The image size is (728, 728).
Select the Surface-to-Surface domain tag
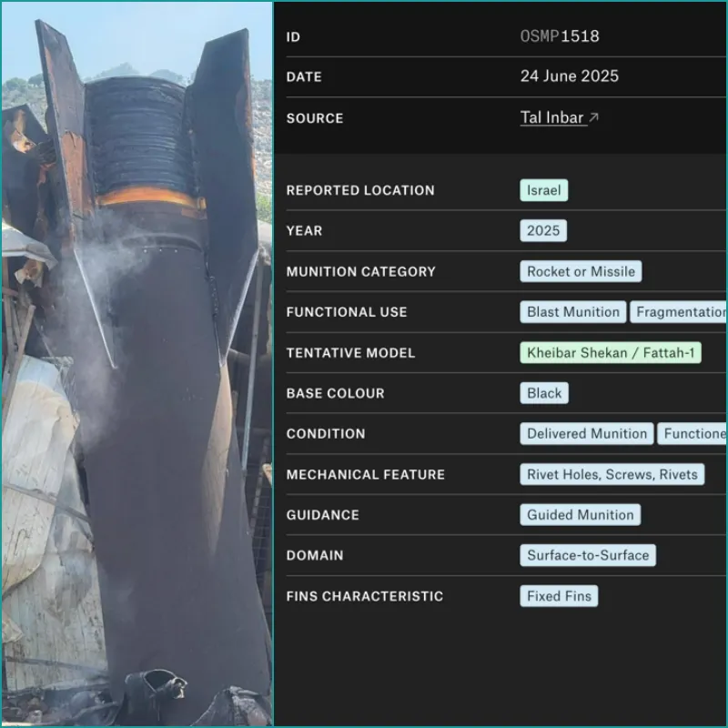coord(588,555)
